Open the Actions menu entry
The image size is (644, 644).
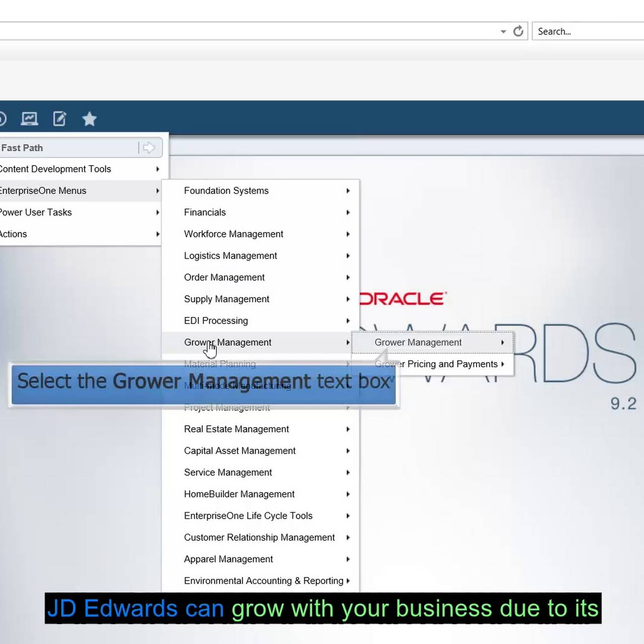coord(80,234)
